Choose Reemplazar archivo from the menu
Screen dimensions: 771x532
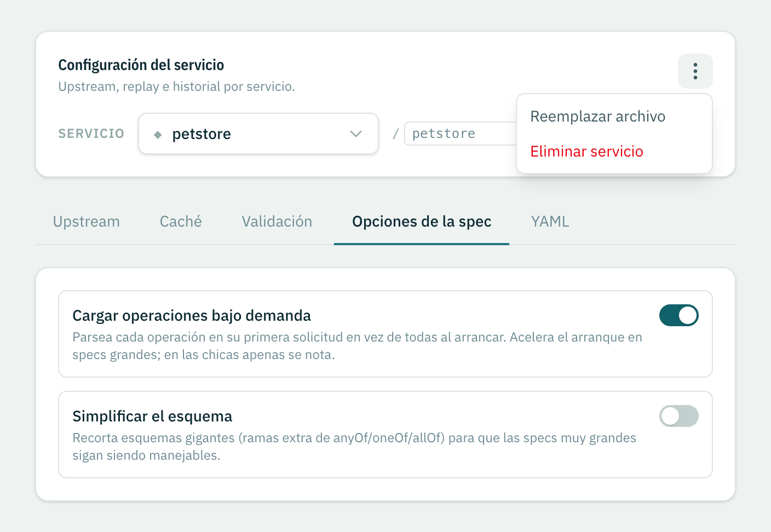coord(614,117)
